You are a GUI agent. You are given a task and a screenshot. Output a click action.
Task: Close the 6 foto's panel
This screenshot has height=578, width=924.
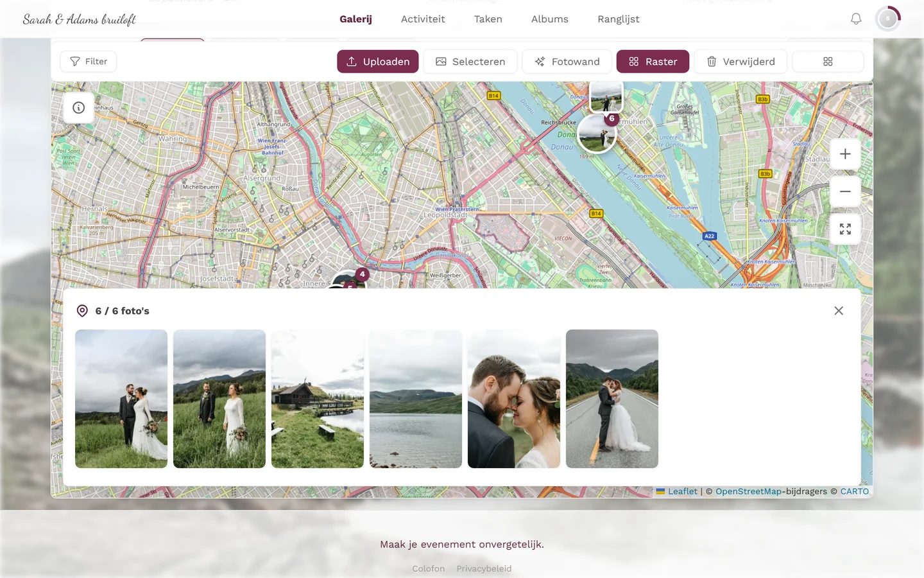[x=839, y=311]
